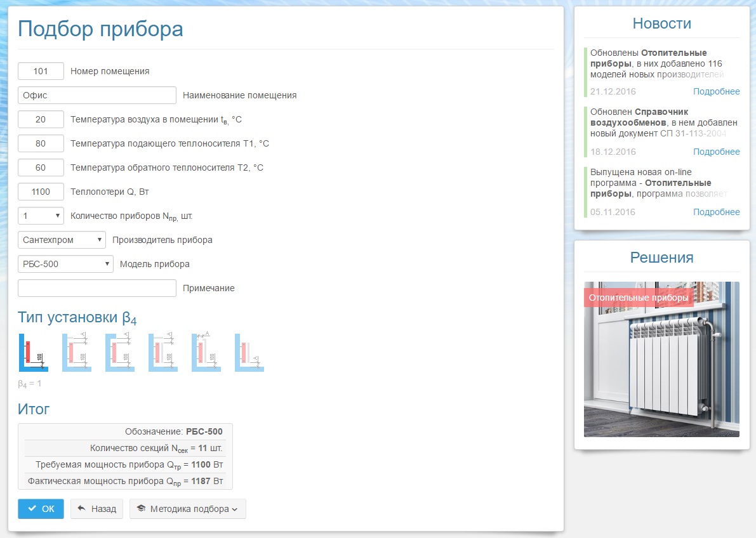Open the Сантехпром manufacturer dropdown

tap(62, 240)
